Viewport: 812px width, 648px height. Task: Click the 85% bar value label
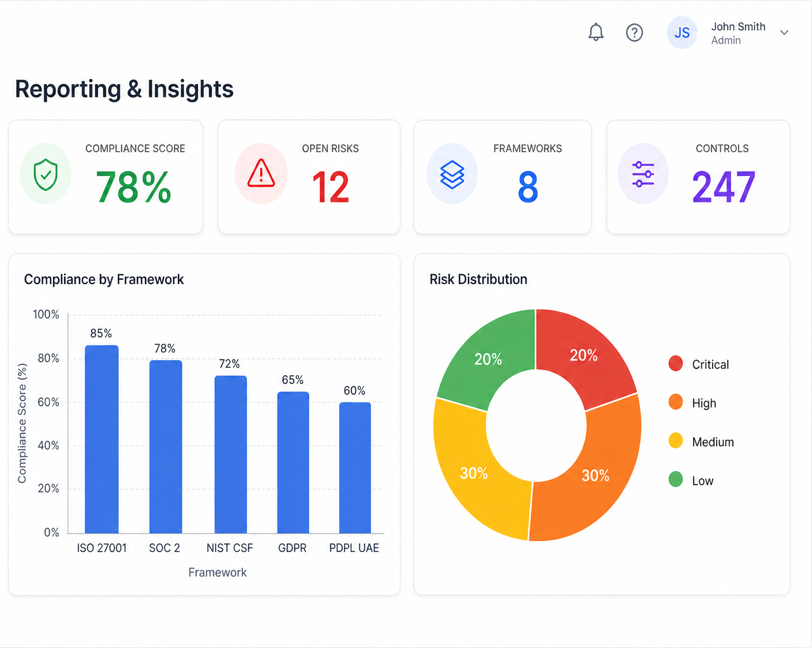point(101,333)
